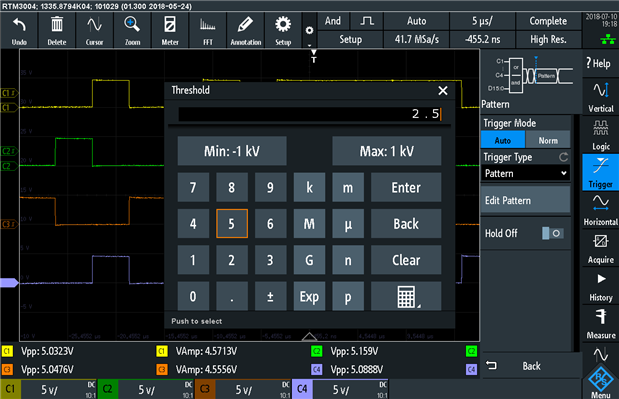Tap the plus/minus sign key

tap(270, 296)
